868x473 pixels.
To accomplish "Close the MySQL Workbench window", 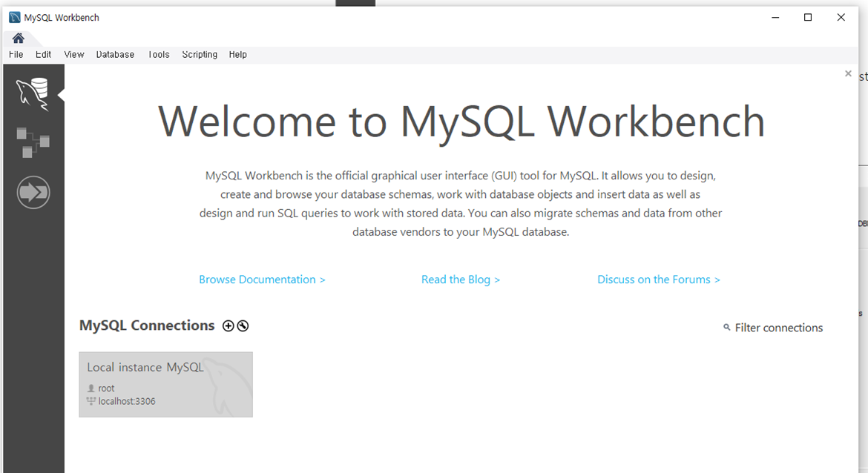I will pyautogui.click(x=841, y=17).
